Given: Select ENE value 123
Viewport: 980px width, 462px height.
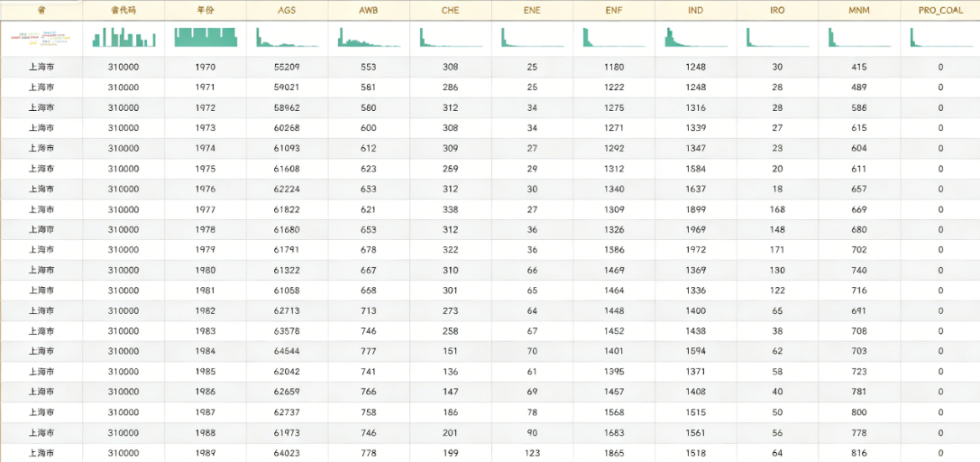Looking at the screenshot, I should coord(532,453).
